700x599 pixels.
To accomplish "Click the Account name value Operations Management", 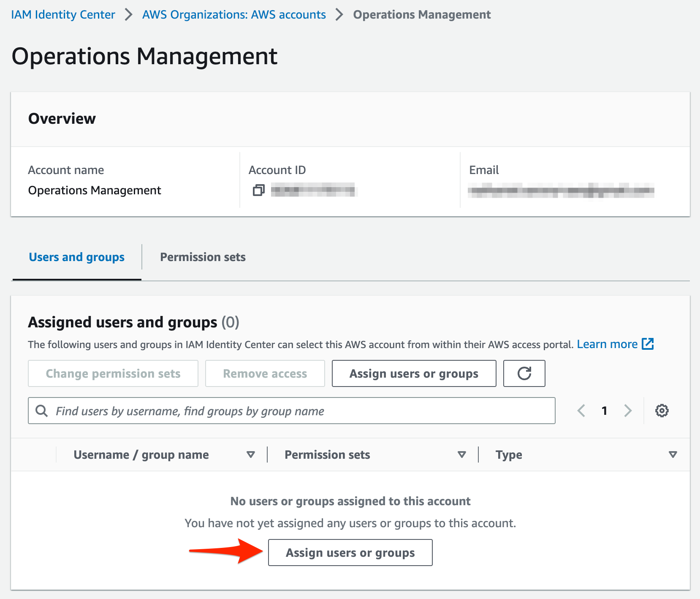I will [95, 190].
